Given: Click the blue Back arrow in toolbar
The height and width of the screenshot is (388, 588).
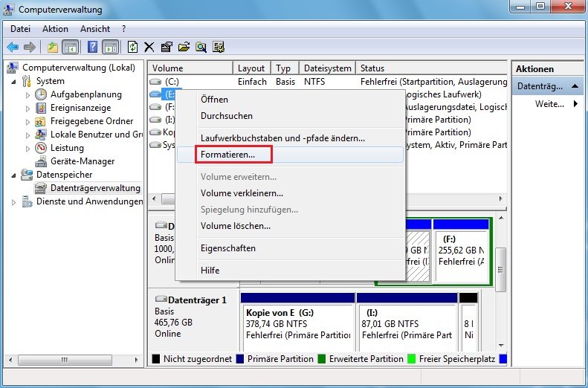Looking at the screenshot, I should pyautogui.click(x=13, y=48).
